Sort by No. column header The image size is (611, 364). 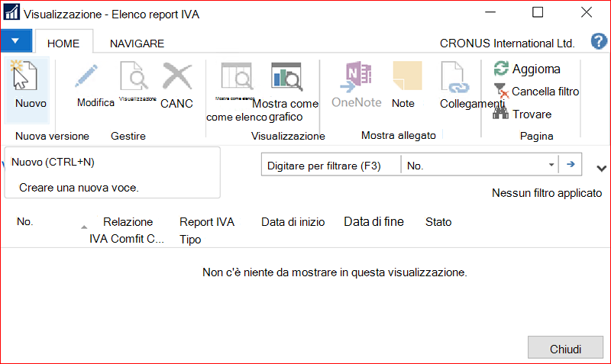tap(25, 221)
